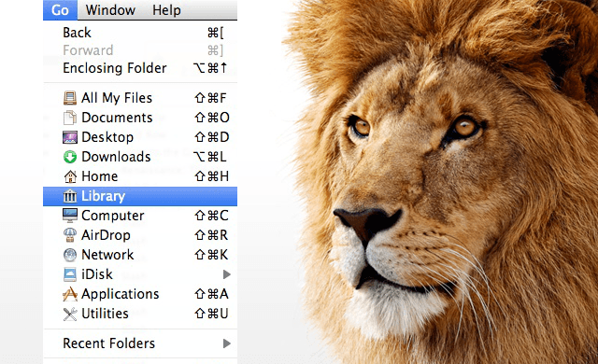This screenshot has height=364, width=598.
Task: Choose Back from the Go menu
Action: point(77,33)
